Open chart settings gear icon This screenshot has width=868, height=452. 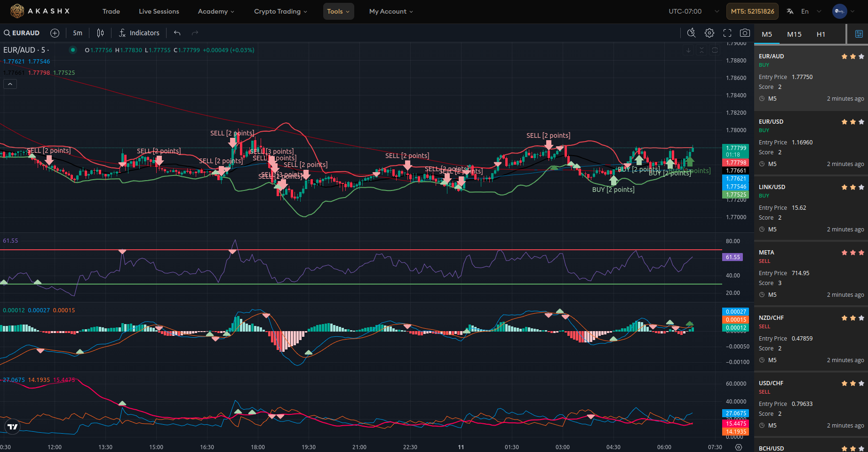[x=709, y=33]
